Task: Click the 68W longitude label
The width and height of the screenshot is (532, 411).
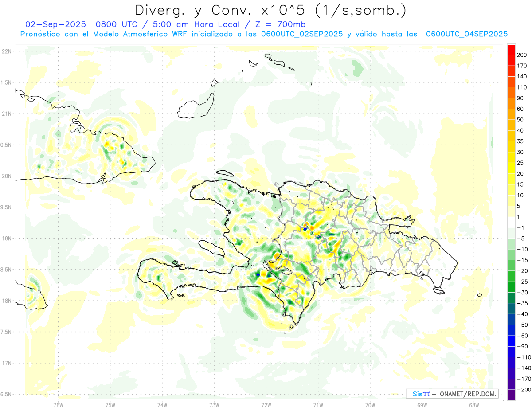Action: [473, 405]
